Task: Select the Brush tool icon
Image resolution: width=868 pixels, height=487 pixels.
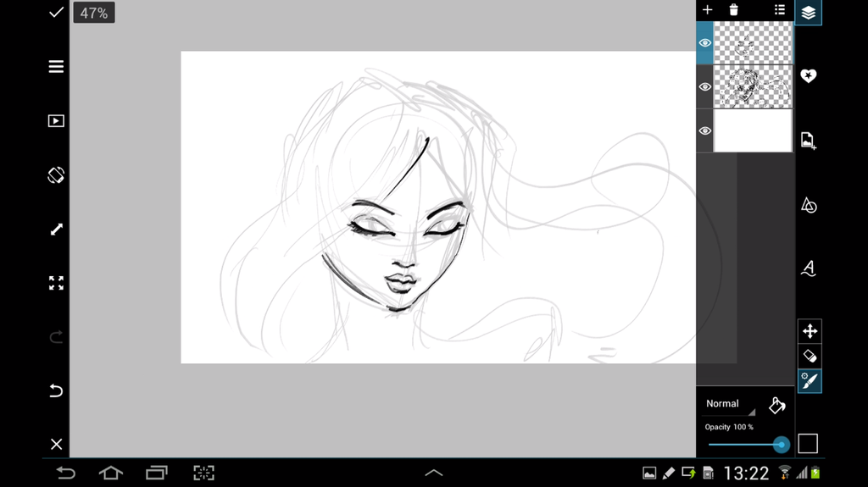Action: click(810, 381)
